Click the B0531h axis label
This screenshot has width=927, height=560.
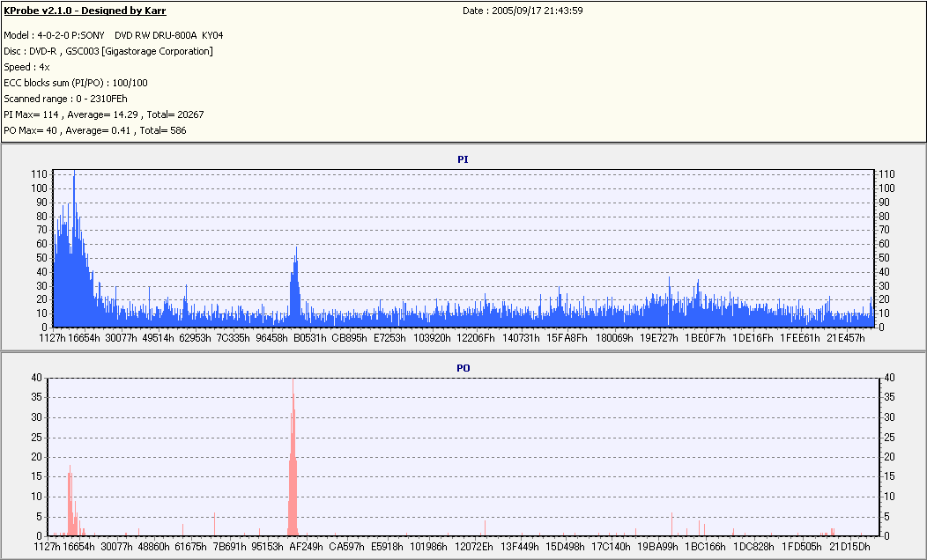coord(310,338)
